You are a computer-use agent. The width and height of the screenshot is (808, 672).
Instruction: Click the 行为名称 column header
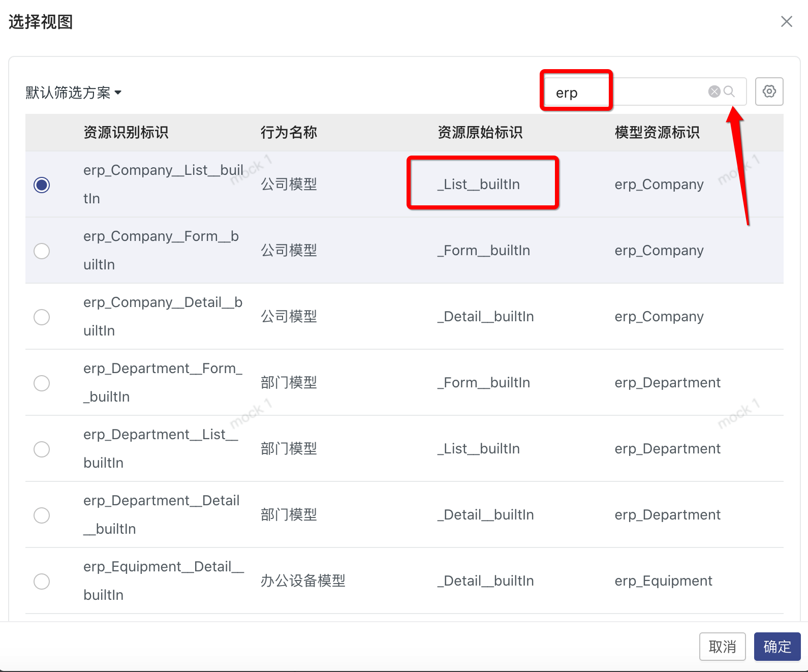tap(289, 133)
